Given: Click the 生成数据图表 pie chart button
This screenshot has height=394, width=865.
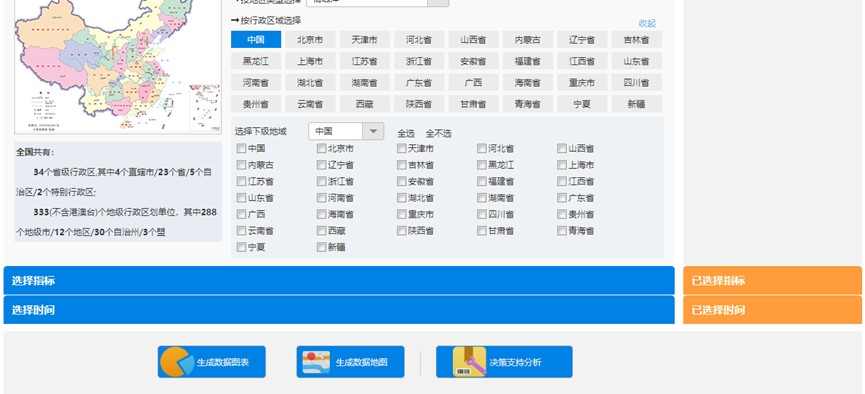Looking at the screenshot, I should click(x=211, y=362).
